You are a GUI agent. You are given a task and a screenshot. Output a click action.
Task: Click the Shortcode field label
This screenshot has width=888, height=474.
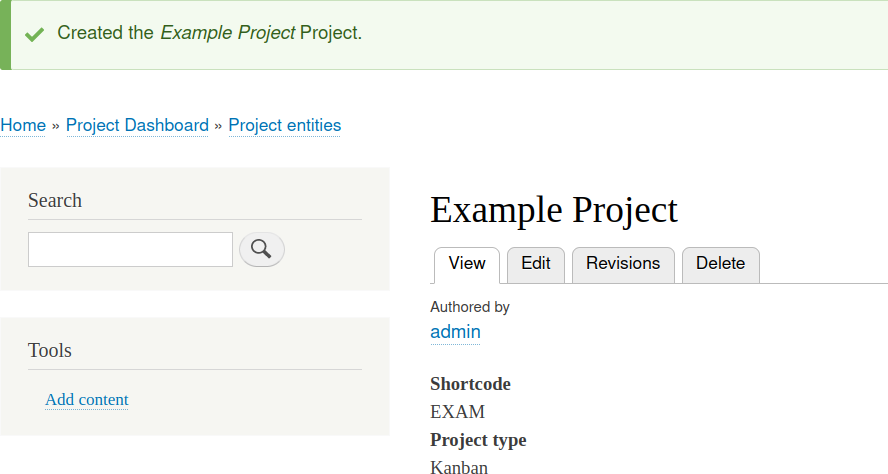[x=470, y=384]
